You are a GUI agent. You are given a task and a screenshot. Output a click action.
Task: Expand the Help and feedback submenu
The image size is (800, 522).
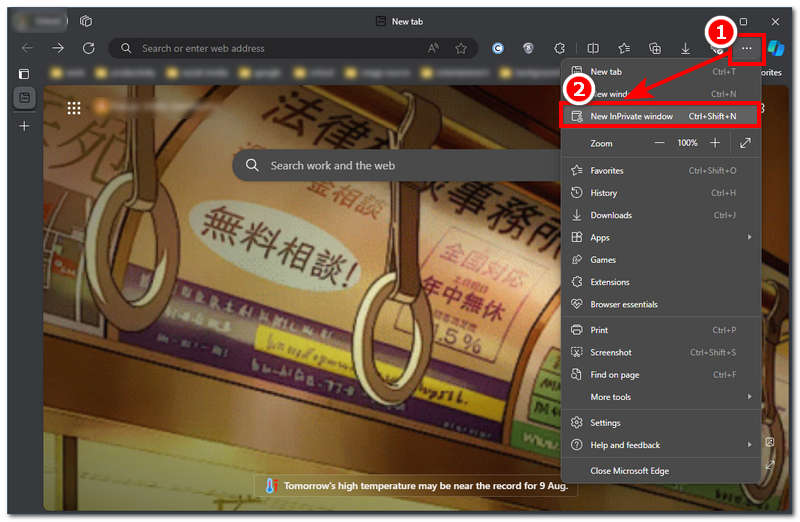coord(660,445)
